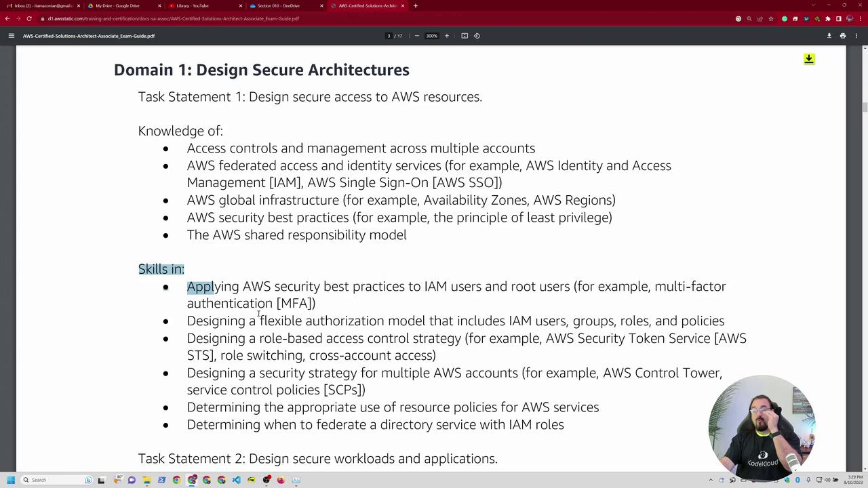Close the Section 010 - OneDrive tab
The width and height of the screenshot is (868, 488).
point(321,5)
